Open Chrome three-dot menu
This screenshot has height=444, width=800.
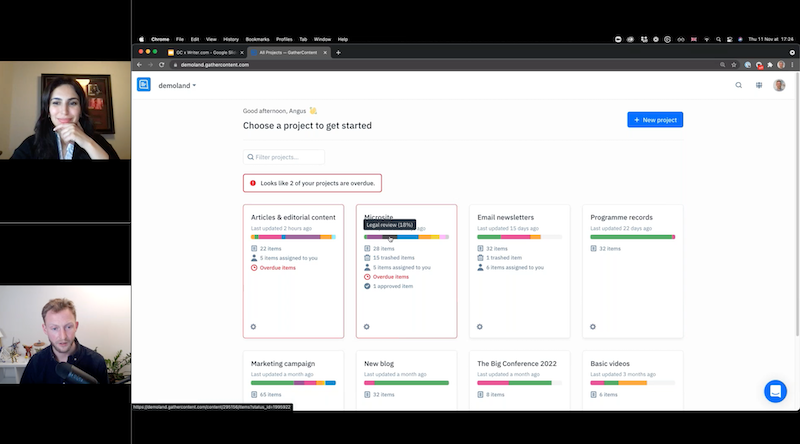coord(792,65)
